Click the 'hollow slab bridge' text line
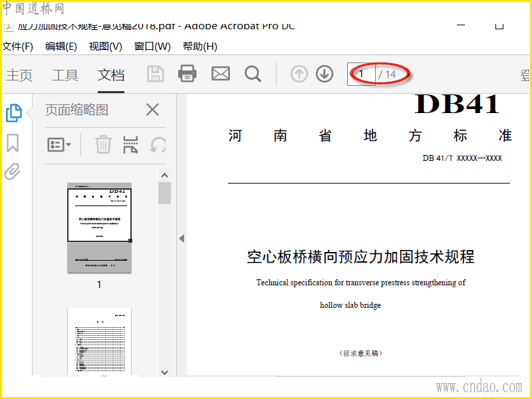 [x=350, y=305]
